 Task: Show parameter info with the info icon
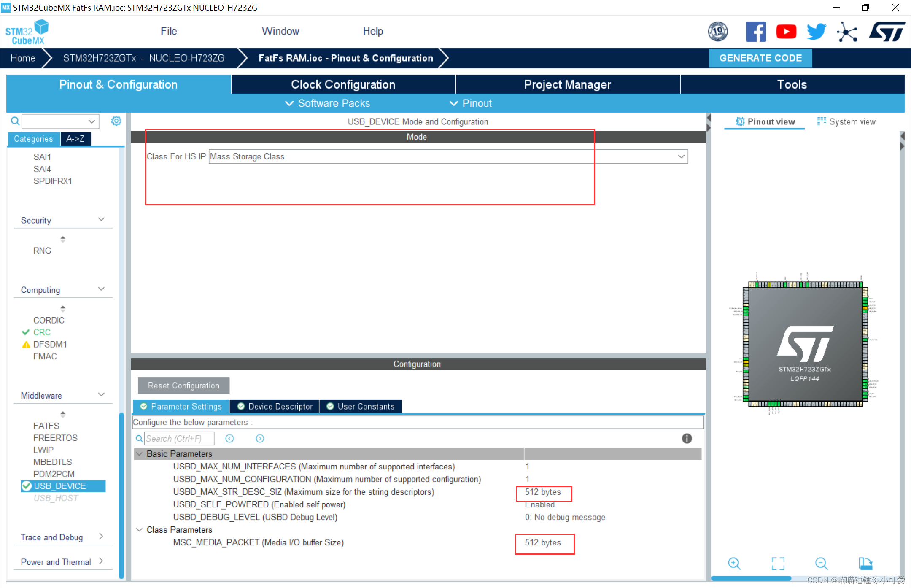click(687, 439)
